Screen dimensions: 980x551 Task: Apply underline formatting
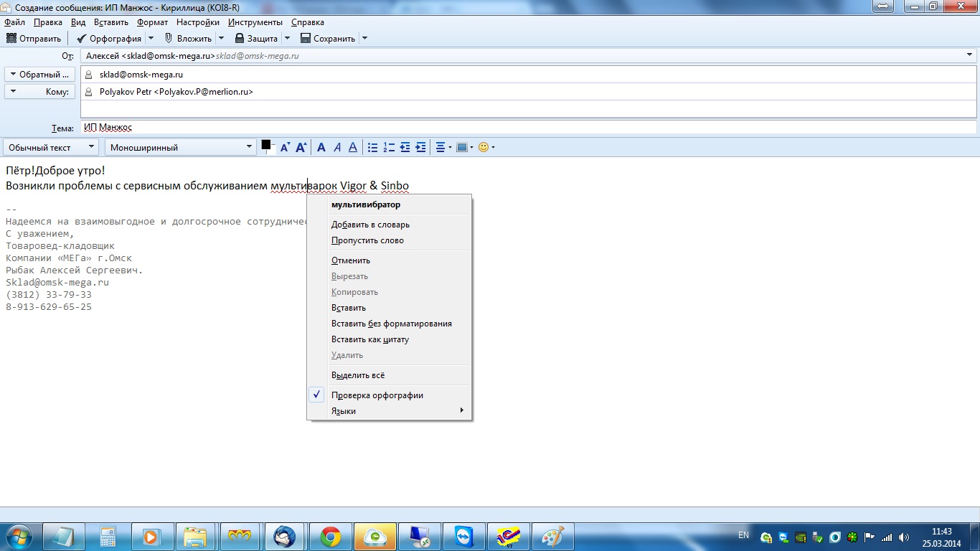click(x=353, y=147)
